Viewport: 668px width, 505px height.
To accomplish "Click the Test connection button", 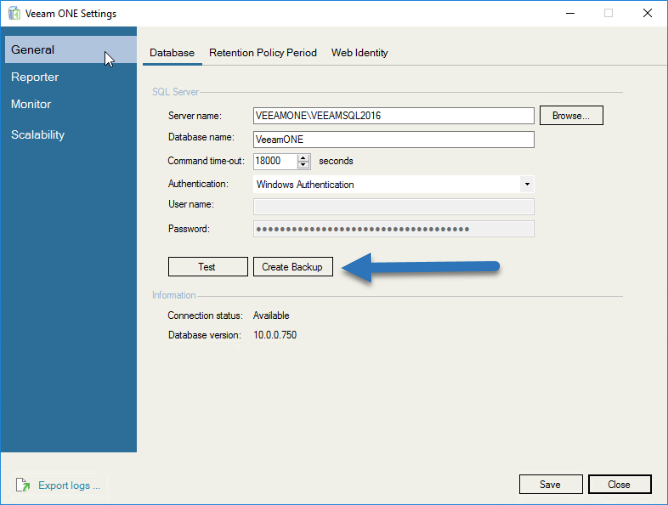I will pos(207,267).
